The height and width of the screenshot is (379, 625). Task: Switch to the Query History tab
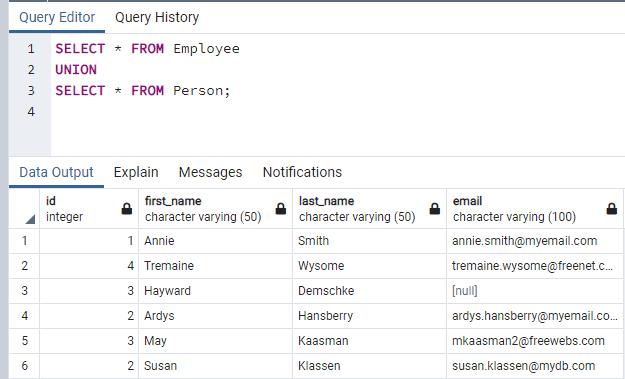tap(157, 17)
